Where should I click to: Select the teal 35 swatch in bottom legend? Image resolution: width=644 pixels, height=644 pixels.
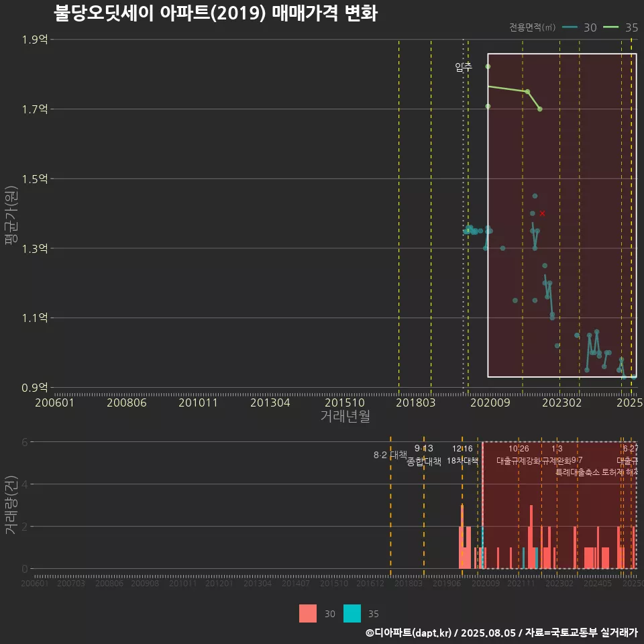[352, 614]
